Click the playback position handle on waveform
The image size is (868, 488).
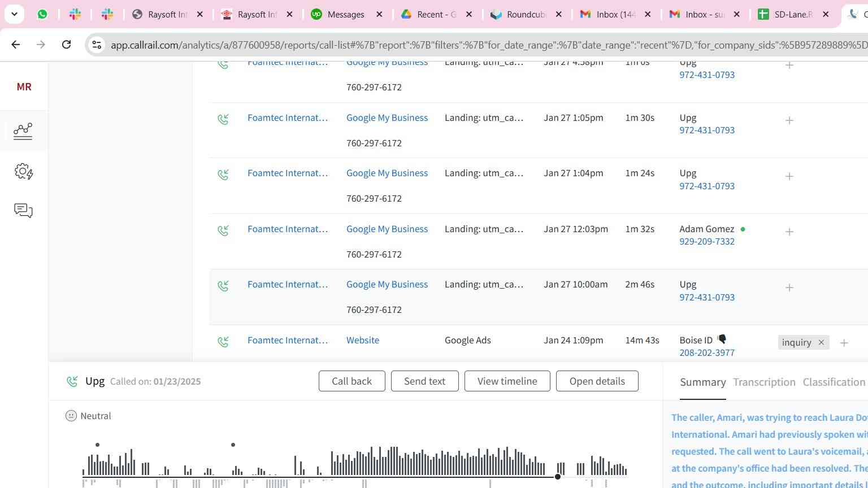pyautogui.click(x=558, y=477)
